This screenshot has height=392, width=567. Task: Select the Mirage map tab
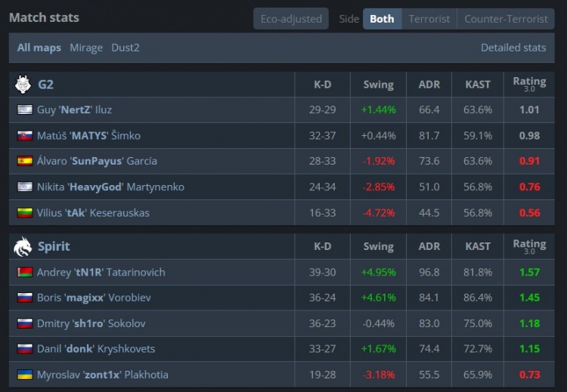(86, 48)
